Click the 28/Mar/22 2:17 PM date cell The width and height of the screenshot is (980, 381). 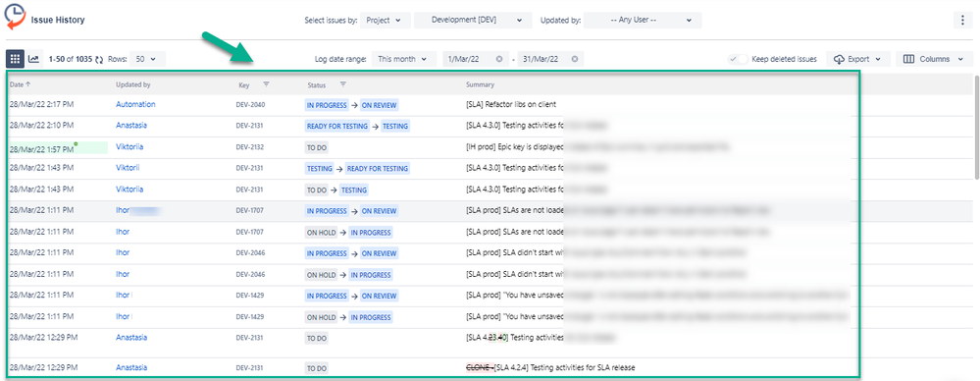pyautogui.click(x=41, y=104)
